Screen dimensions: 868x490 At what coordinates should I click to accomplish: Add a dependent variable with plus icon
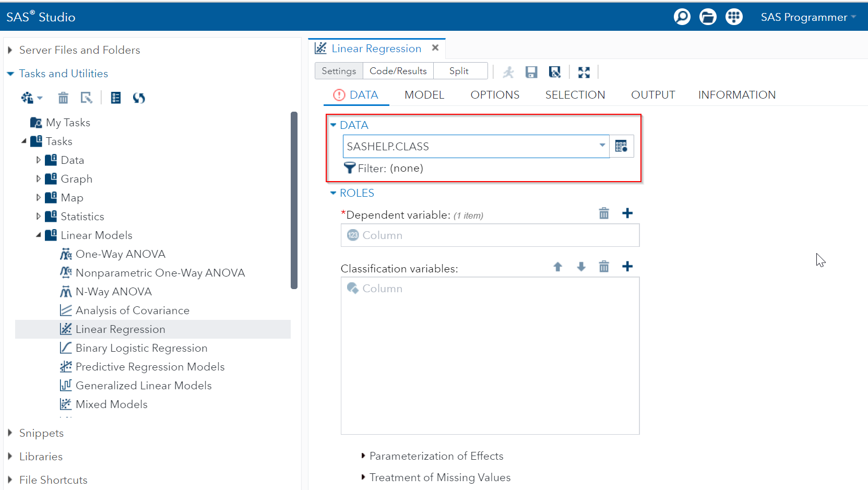pos(627,213)
